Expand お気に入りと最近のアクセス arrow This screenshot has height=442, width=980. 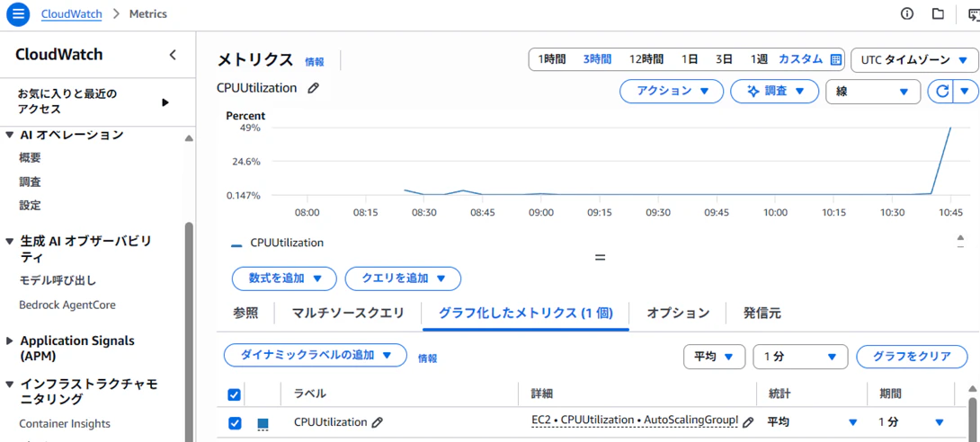(x=165, y=102)
